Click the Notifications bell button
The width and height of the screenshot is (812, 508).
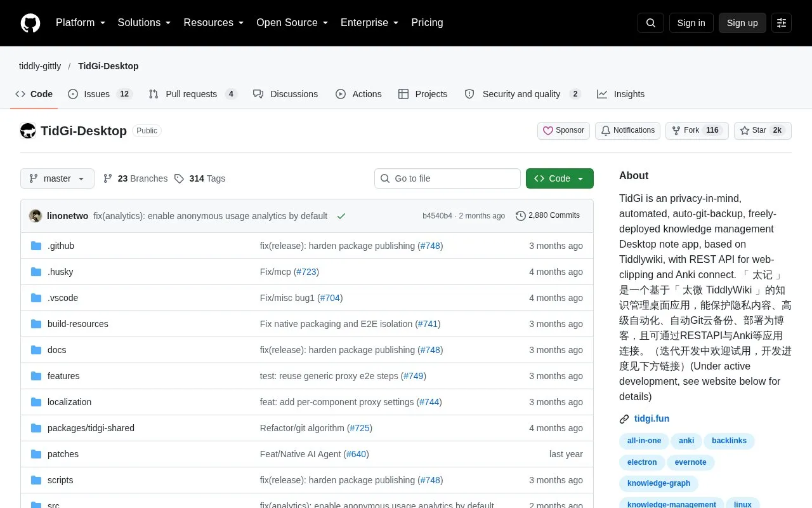tap(627, 131)
